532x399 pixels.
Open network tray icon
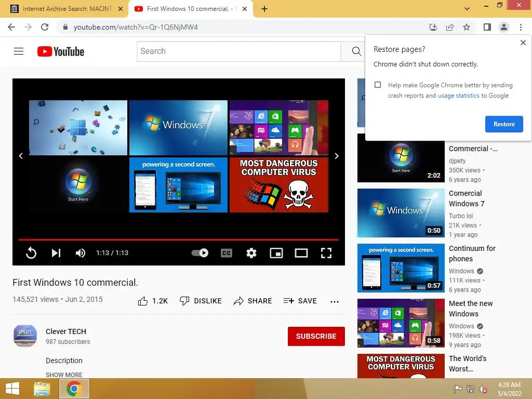tap(471, 389)
